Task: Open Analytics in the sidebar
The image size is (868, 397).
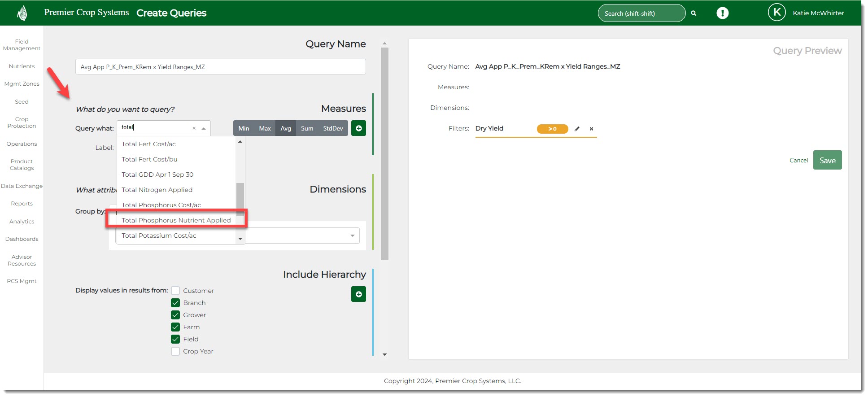Action: pos(22,222)
